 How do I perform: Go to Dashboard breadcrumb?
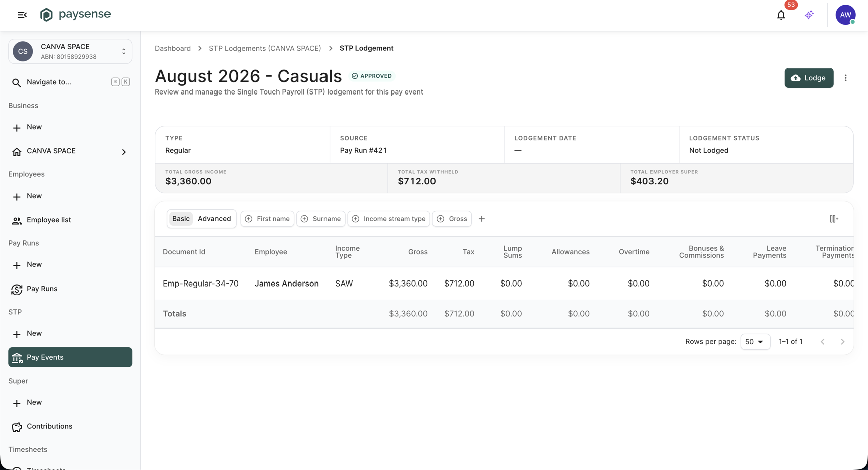pyautogui.click(x=173, y=48)
